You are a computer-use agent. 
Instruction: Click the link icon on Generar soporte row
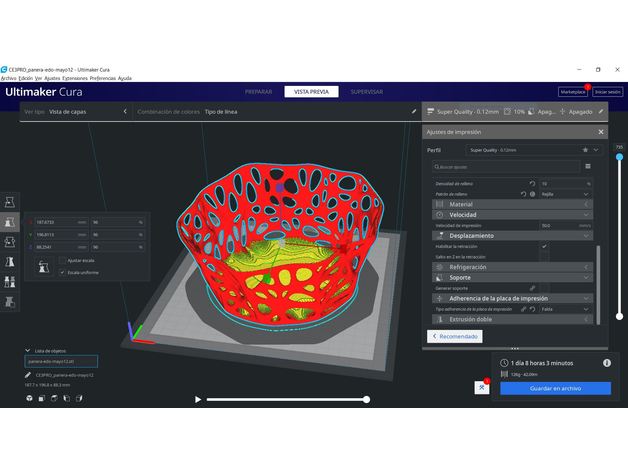[533, 288]
